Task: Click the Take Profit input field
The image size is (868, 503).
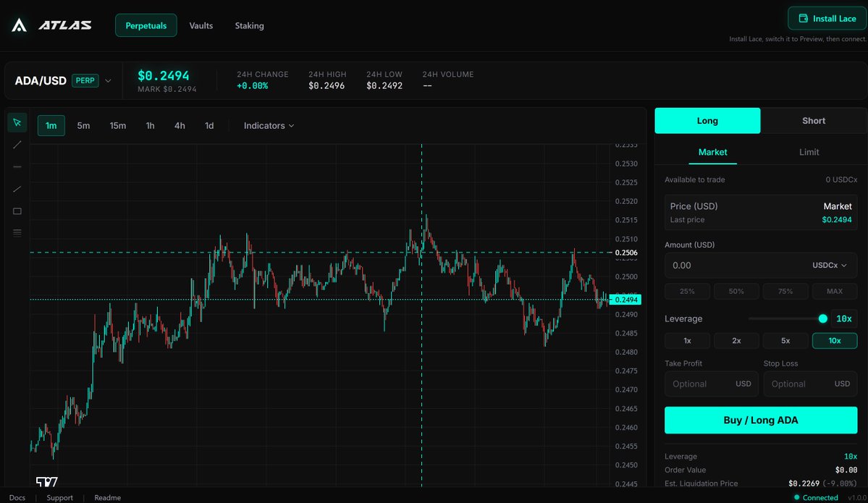Action: 712,384
